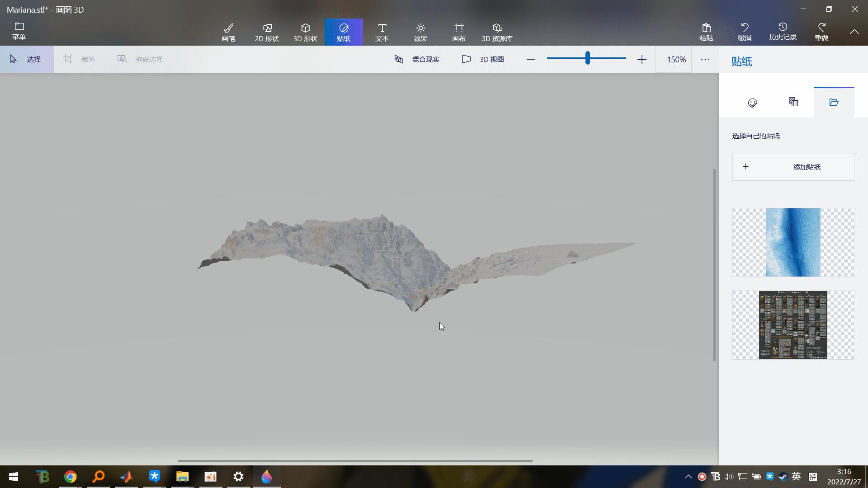Select the Text (文本) tool
The width and height of the screenshot is (868, 488).
[382, 32]
